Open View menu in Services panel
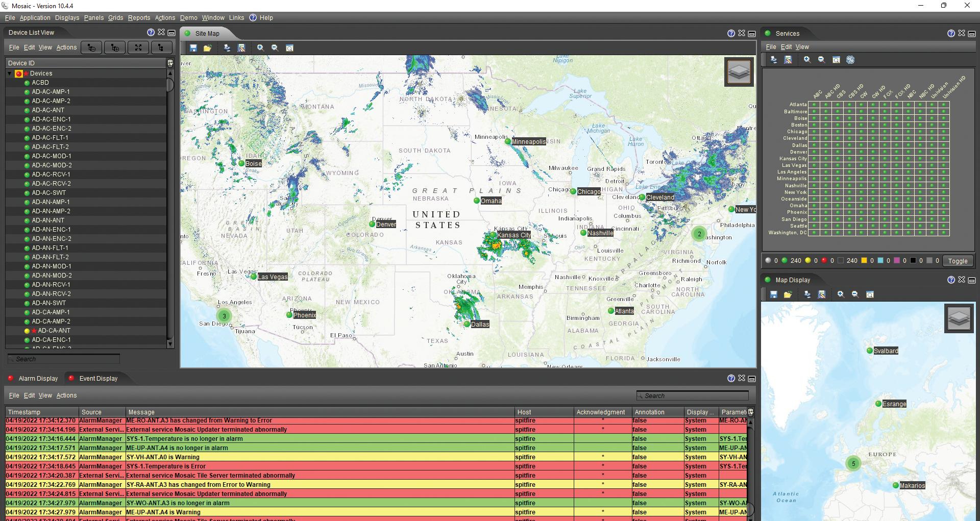980x521 pixels. (x=802, y=46)
